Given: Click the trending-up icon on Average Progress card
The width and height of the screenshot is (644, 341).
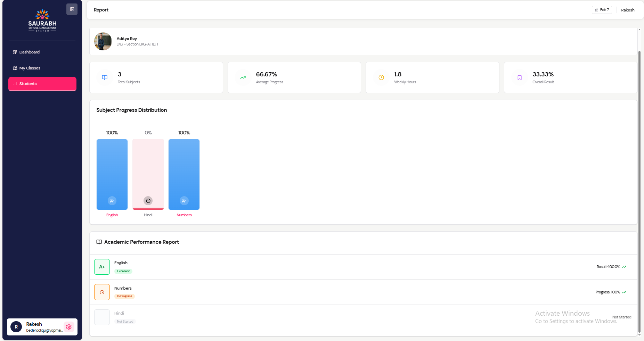Looking at the screenshot, I should 243,77.
